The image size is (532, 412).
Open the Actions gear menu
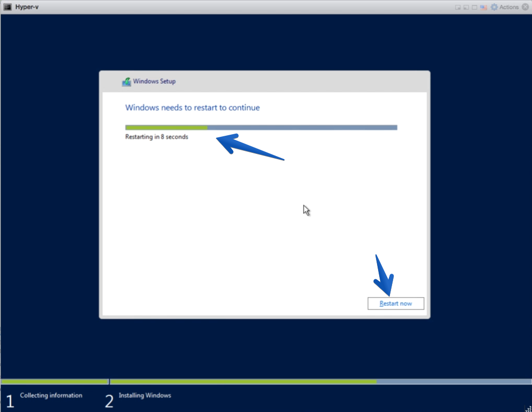click(504, 7)
